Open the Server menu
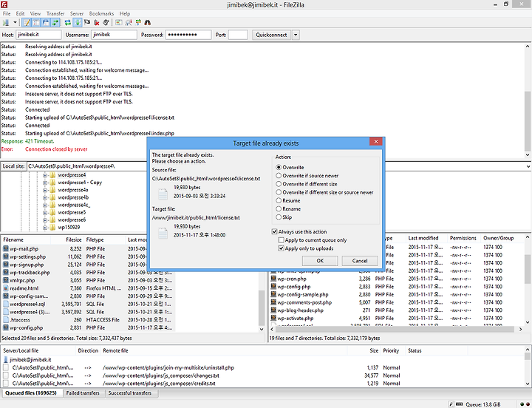This screenshot has width=532, height=408. click(77, 13)
